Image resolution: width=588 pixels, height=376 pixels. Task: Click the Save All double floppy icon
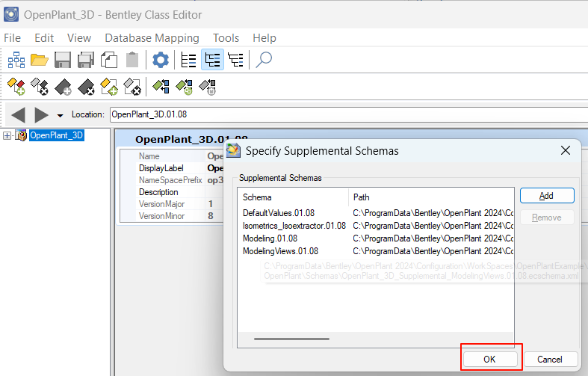(86, 60)
